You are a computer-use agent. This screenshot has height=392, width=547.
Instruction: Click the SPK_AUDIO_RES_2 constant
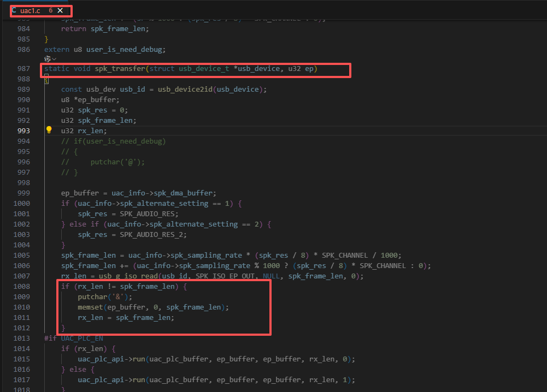click(x=151, y=235)
